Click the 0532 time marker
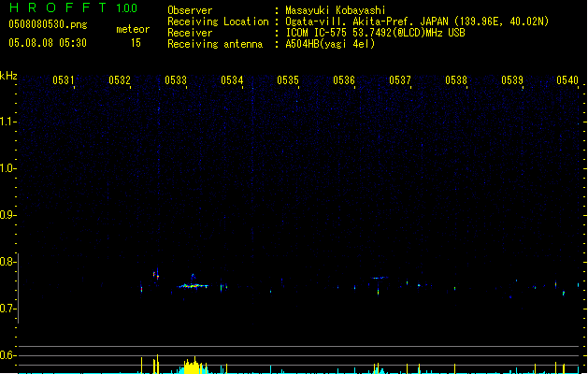The height and width of the screenshot is (374, 588). click(x=120, y=80)
